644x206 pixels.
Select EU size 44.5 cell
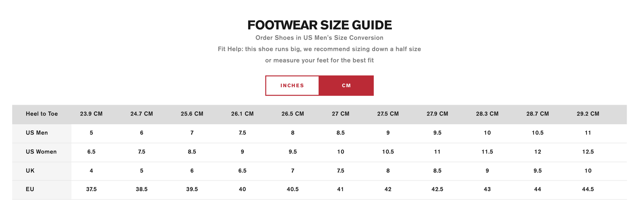point(588,189)
